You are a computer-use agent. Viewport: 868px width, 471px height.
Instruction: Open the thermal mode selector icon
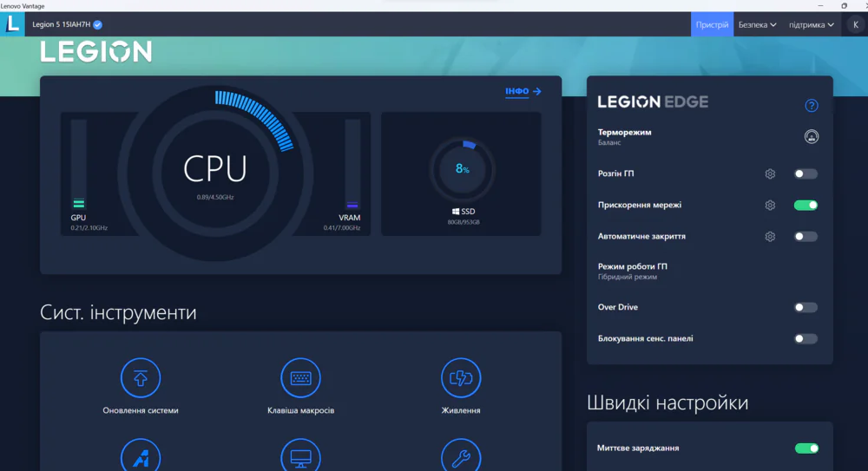click(x=811, y=137)
